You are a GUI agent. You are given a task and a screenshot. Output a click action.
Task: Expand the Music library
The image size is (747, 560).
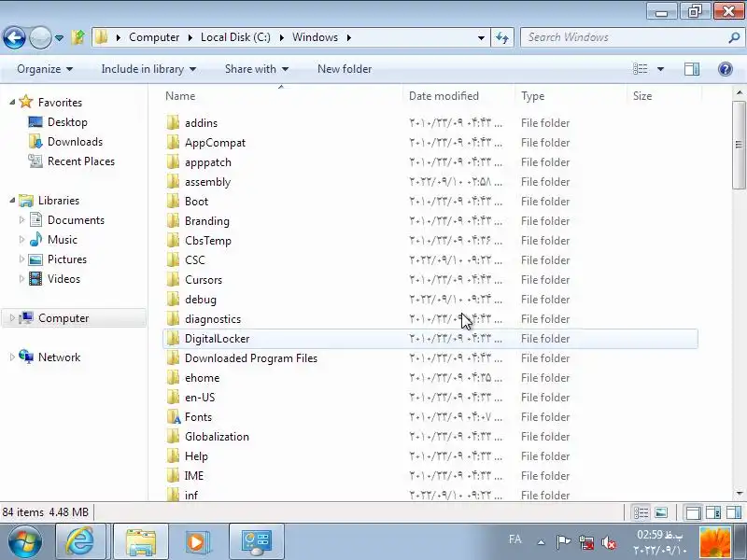tap(21, 240)
